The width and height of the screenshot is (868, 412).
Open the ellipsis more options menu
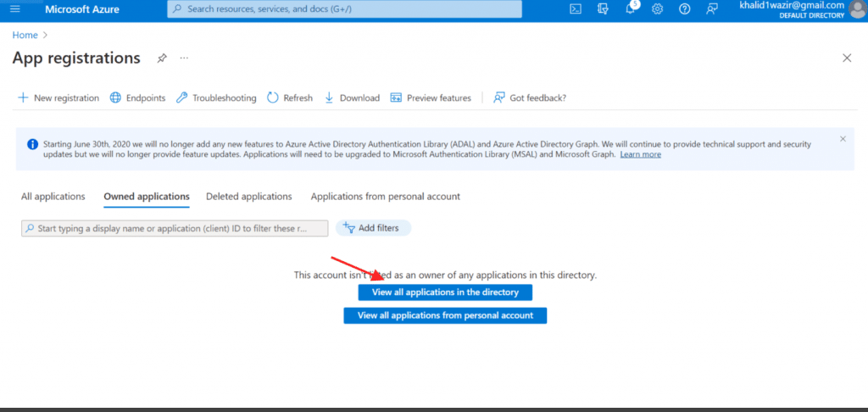point(184,58)
